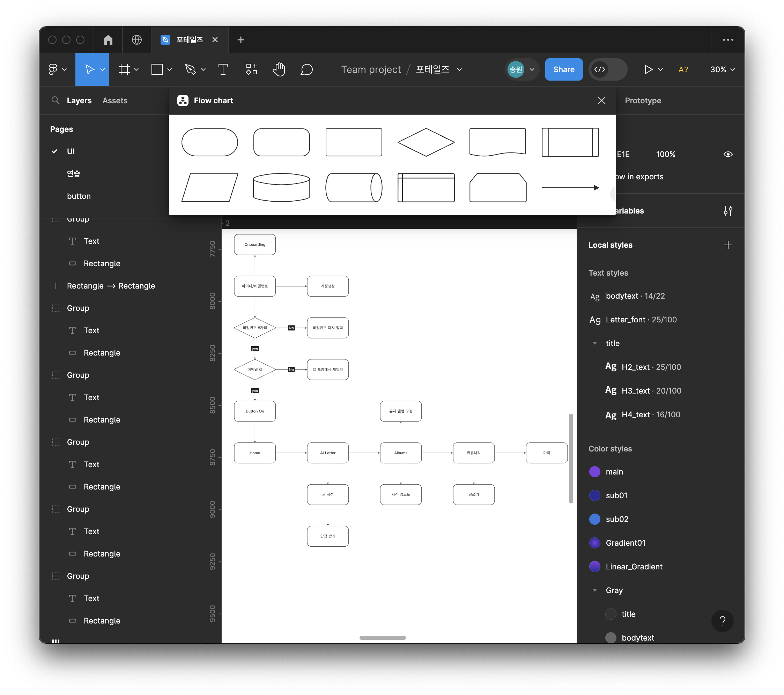Select the sub02 color style swatch
The width and height of the screenshot is (784, 695).
coord(594,519)
